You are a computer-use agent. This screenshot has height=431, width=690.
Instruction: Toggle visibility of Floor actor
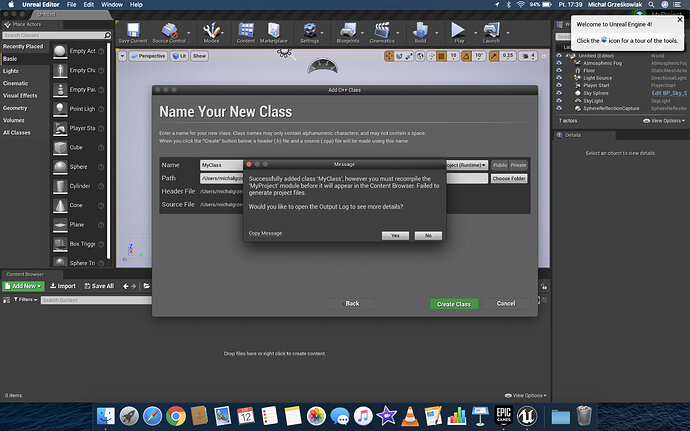[x=559, y=70]
